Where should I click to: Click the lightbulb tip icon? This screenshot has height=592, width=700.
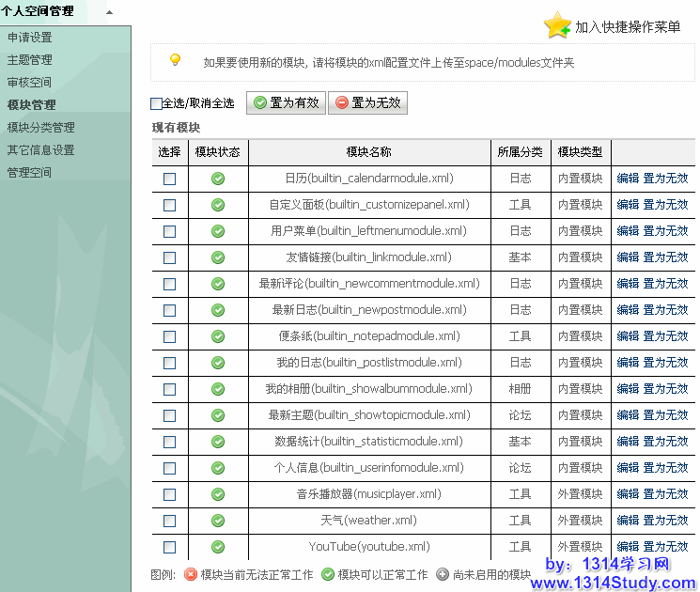[x=175, y=60]
